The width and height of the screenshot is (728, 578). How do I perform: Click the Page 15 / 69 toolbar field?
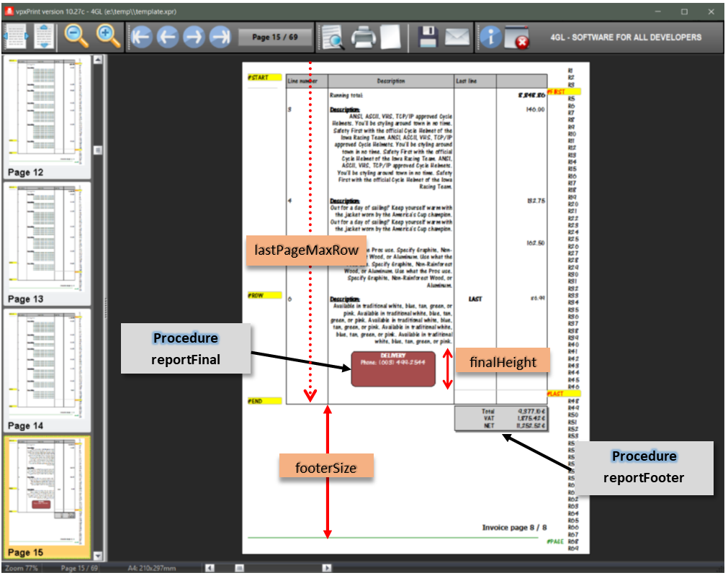(275, 37)
